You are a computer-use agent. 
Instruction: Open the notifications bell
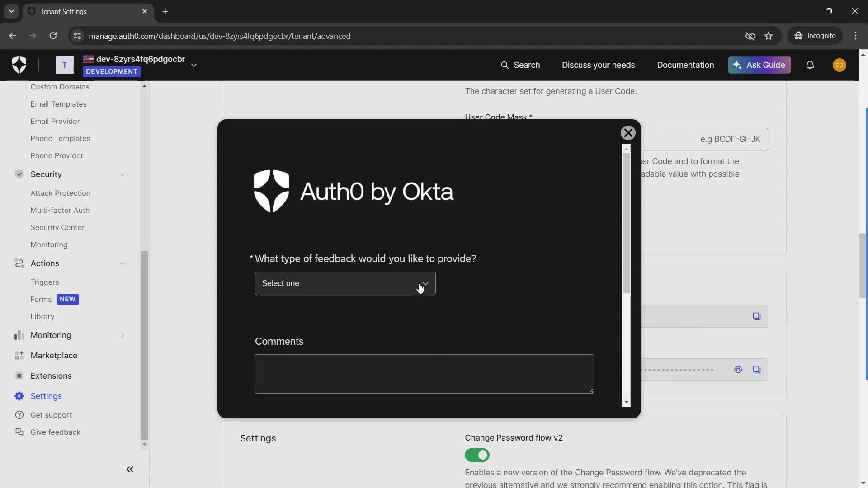click(810, 65)
